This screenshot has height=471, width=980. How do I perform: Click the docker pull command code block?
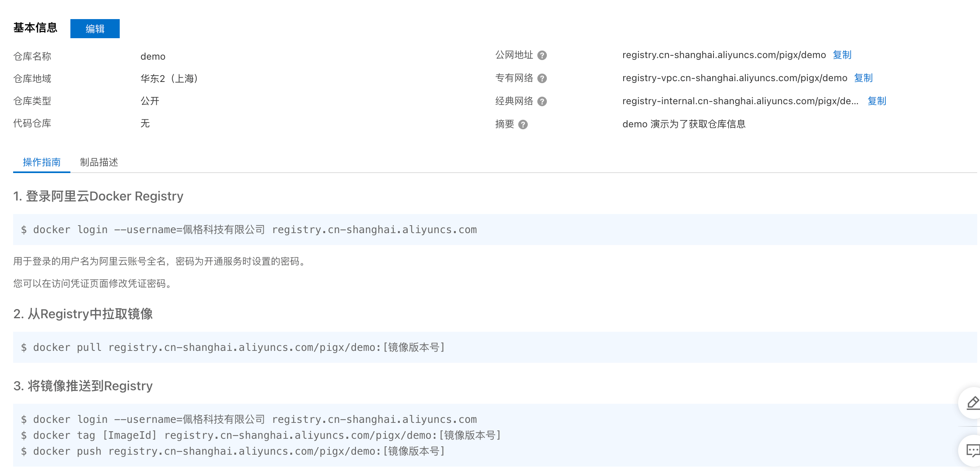point(239,347)
